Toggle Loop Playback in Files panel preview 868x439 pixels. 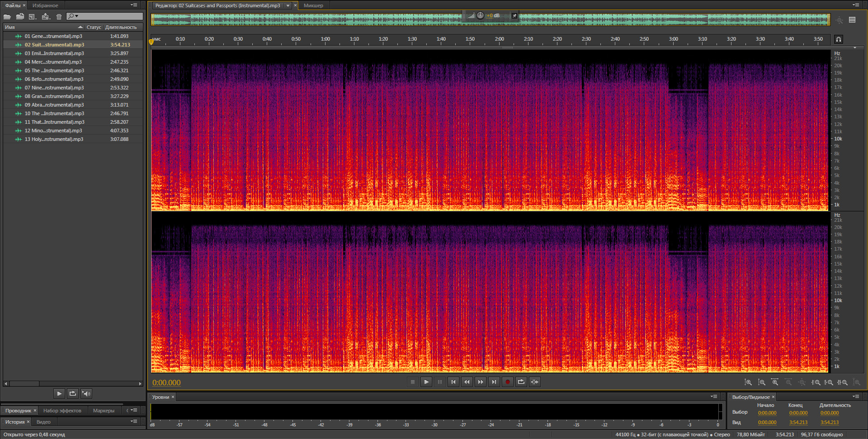pyautogui.click(x=73, y=394)
